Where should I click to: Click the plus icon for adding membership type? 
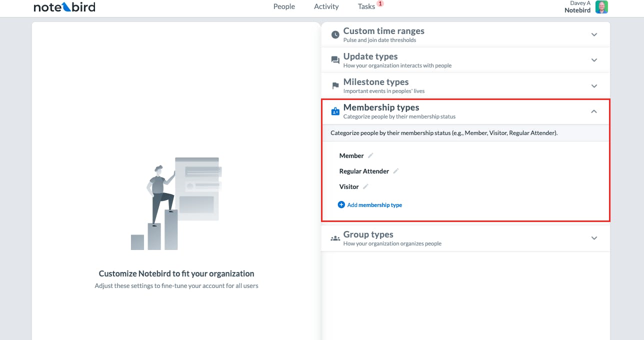[341, 204]
